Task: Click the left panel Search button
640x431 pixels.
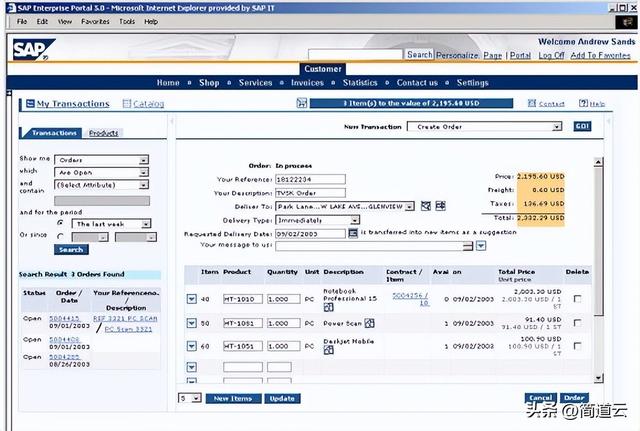Action: pyautogui.click(x=71, y=249)
